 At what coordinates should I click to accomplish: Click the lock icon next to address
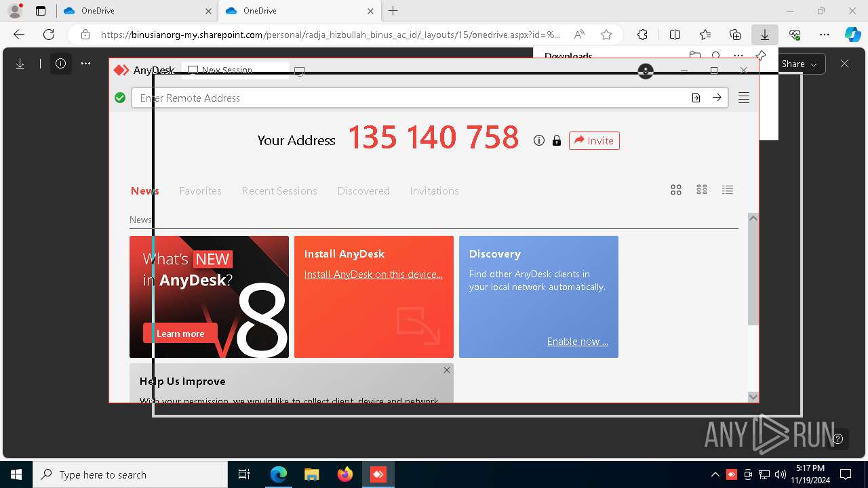(x=557, y=140)
